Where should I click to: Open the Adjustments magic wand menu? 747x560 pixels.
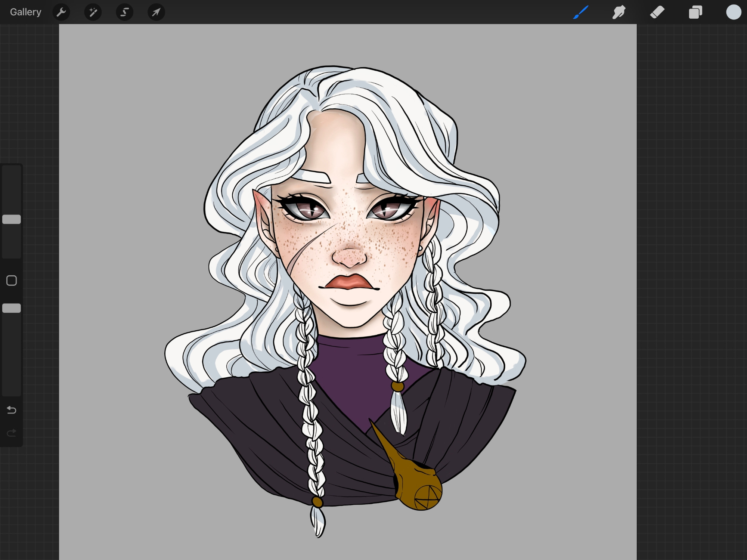[93, 12]
